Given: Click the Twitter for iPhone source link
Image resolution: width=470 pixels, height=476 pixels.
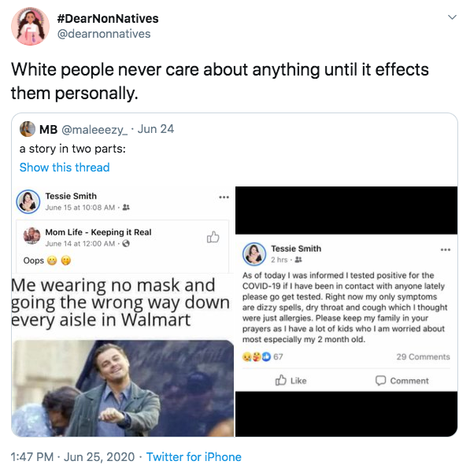Looking at the screenshot, I should point(194,457).
